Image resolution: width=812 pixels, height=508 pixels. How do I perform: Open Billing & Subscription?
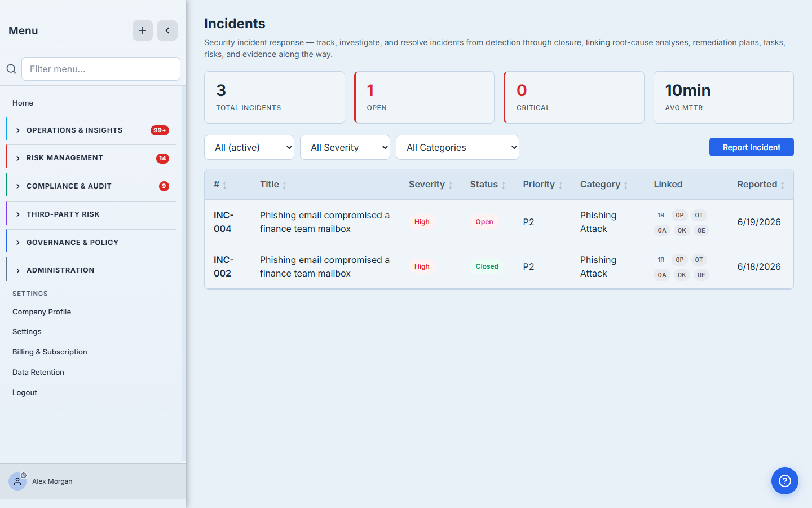[x=50, y=352]
